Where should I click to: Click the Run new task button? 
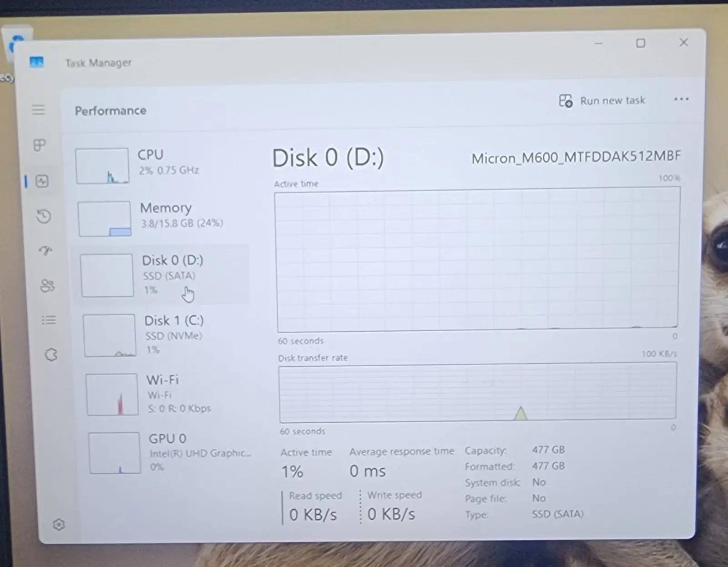click(x=602, y=101)
